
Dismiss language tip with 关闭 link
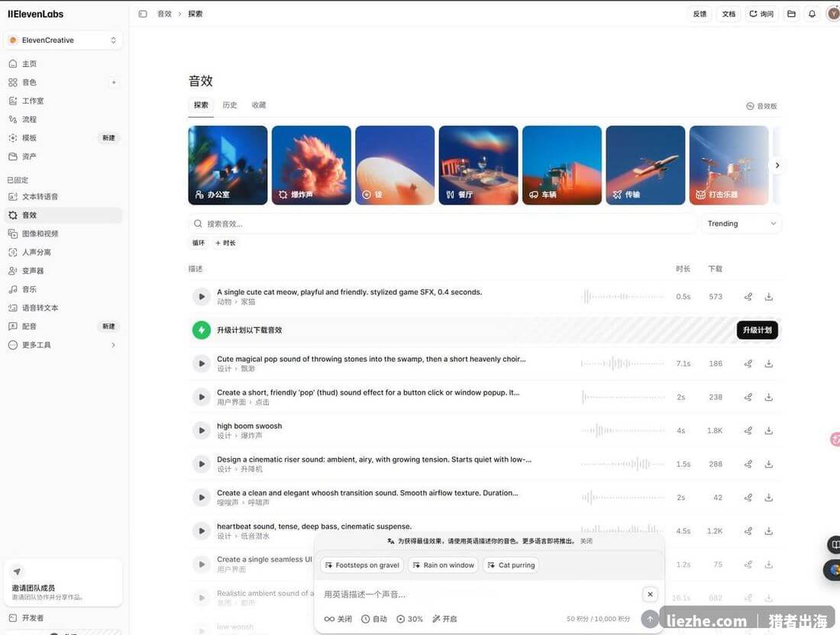pos(586,541)
